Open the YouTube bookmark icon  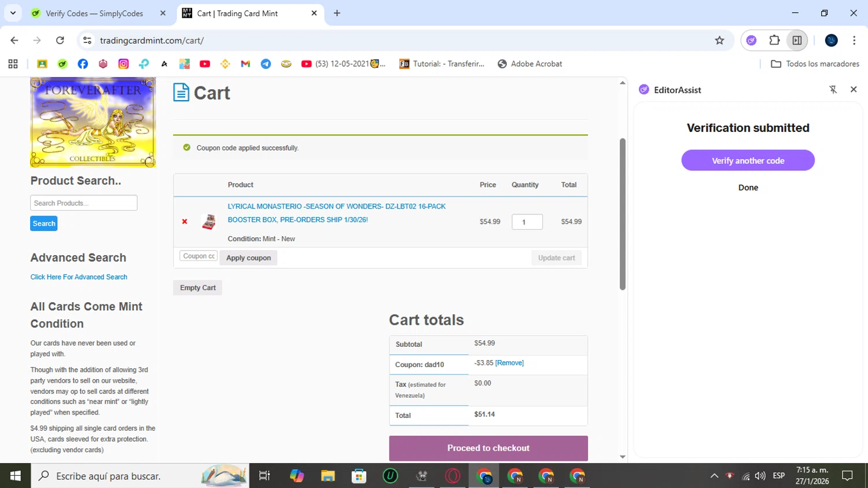pos(205,64)
